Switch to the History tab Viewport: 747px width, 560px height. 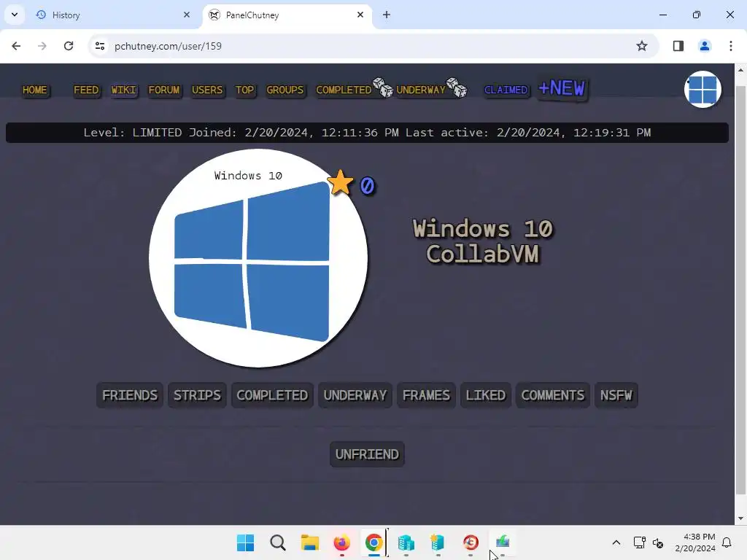tap(111, 15)
